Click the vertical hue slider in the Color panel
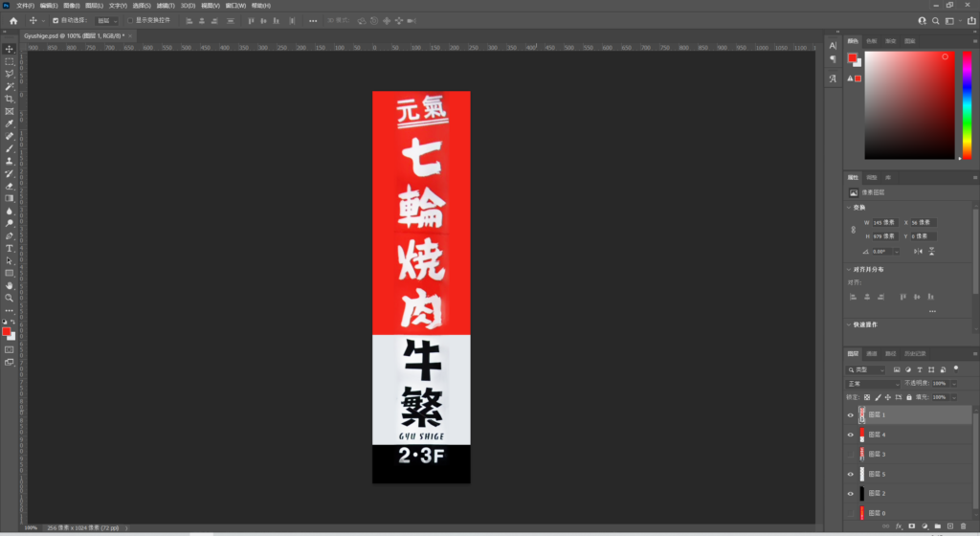The image size is (980, 536). [967, 105]
